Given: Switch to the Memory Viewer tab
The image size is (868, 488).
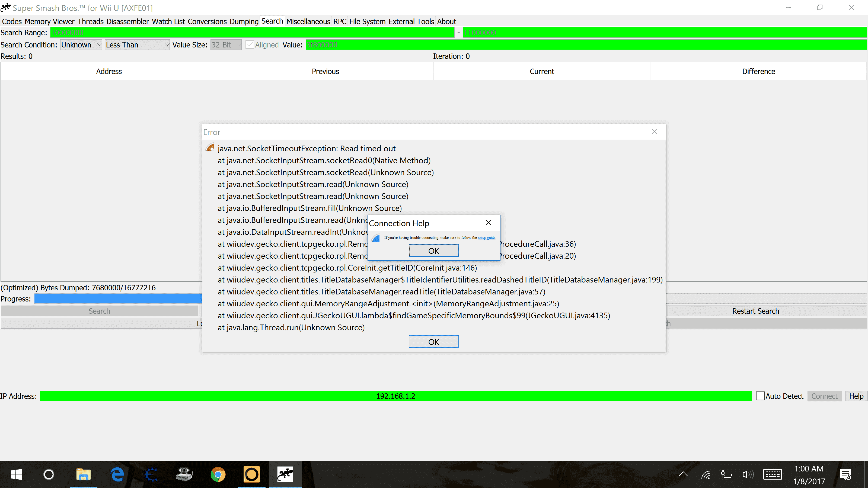Looking at the screenshot, I should click(50, 22).
